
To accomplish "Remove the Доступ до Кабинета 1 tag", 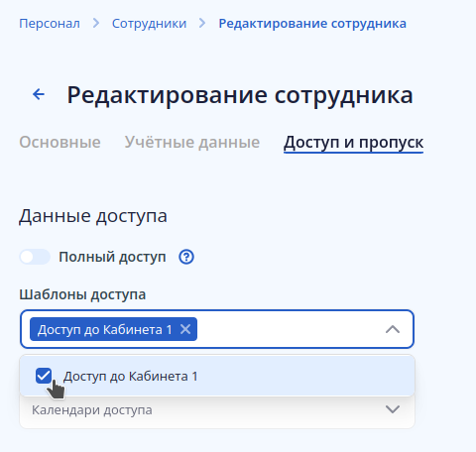I will tap(185, 329).
